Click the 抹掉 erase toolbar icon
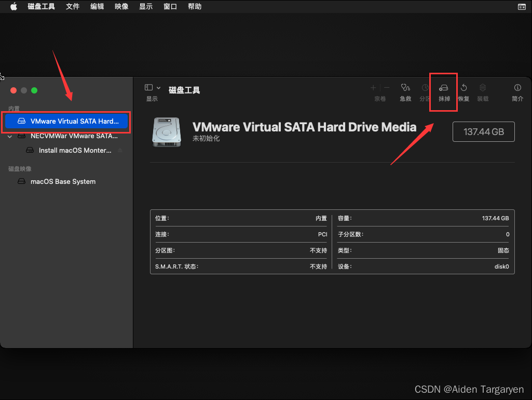The height and width of the screenshot is (400, 532). coord(443,88)
